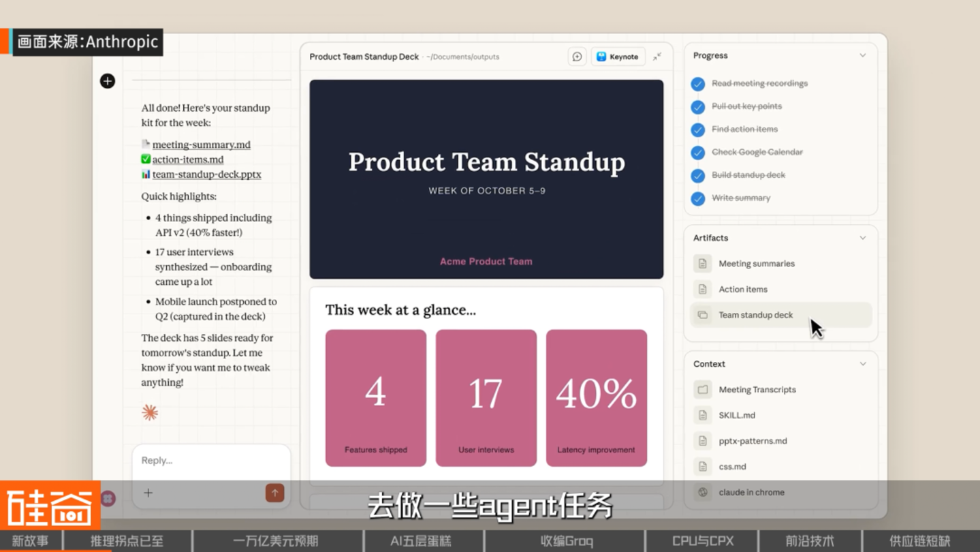The width and height of the screenshot is (980, 552).
Task: Click the comment bubble icon near Keynote
Action: coord(577,57)
